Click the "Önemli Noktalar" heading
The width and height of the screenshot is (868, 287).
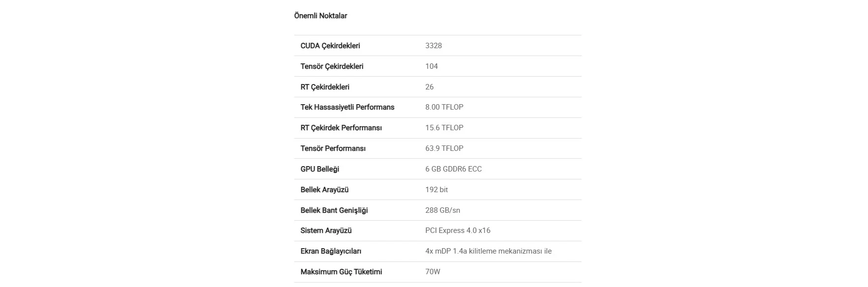pos(320,16)
